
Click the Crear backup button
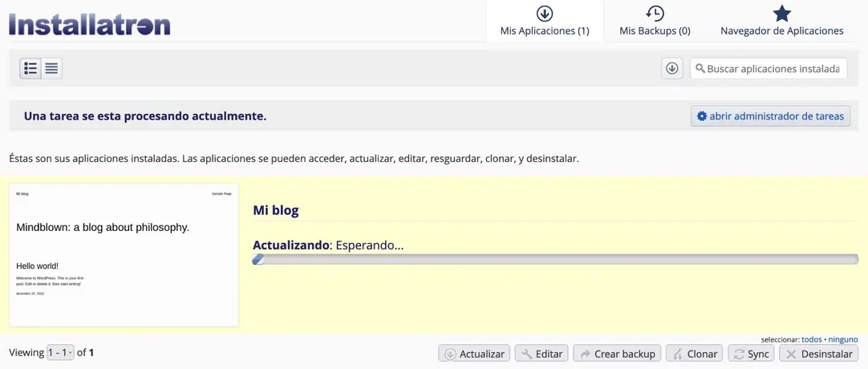(617, 354)
